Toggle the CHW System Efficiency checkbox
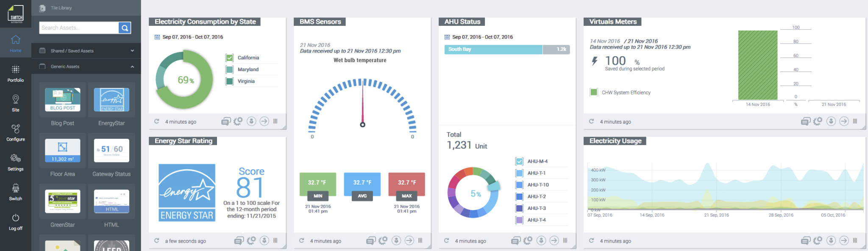 point(594,92)
